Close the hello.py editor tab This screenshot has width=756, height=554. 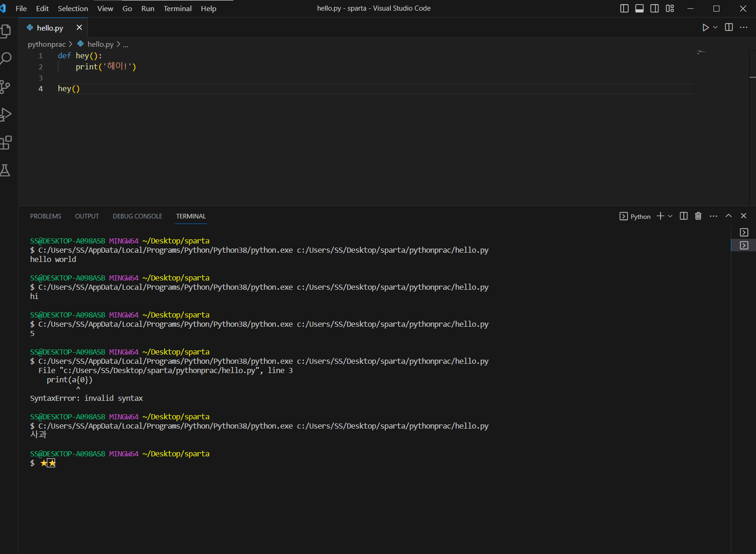[x=79, y=28]
